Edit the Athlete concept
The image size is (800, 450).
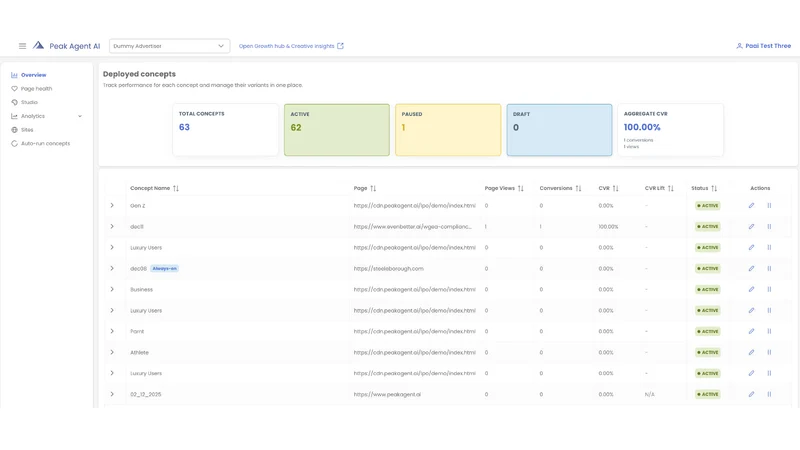click(x=751, y=352)
